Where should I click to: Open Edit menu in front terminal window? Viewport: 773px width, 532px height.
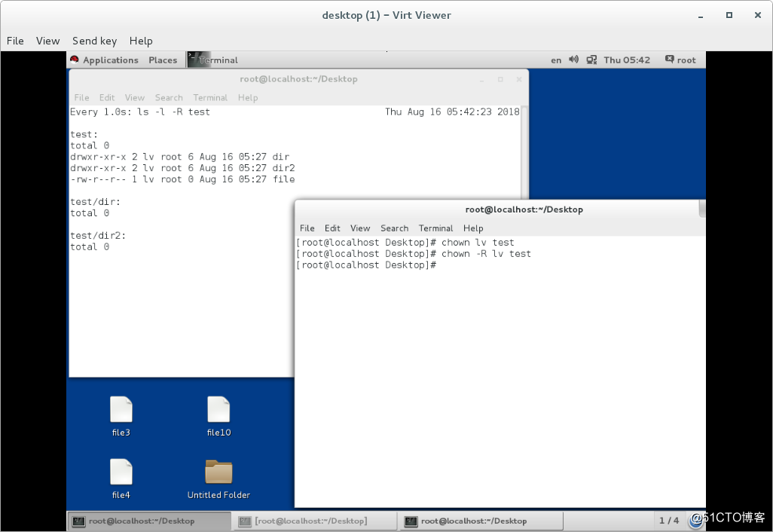pos(332,228)
